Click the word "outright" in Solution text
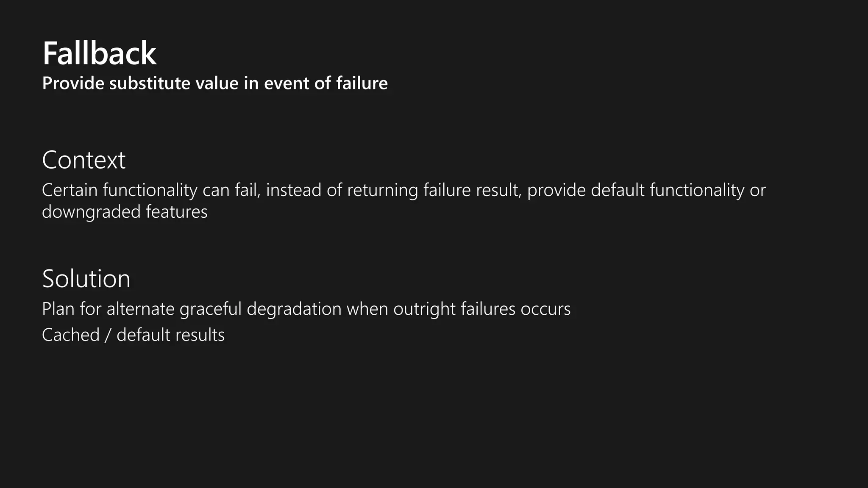The height and width of the screenshot is (488, 868). (x=424, y=309)
